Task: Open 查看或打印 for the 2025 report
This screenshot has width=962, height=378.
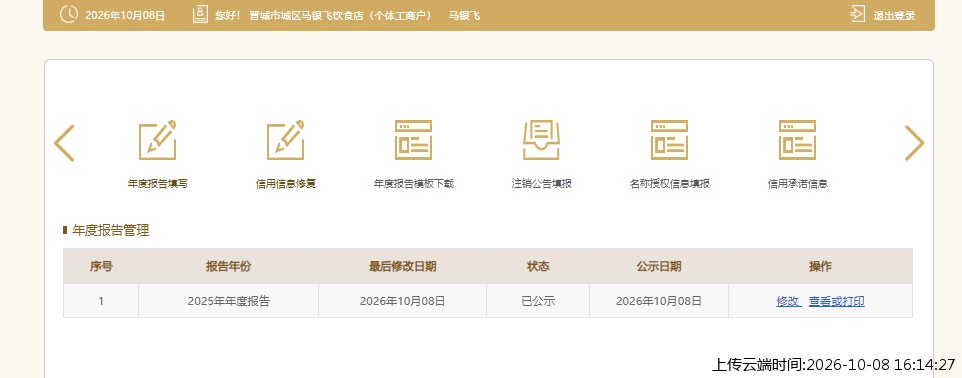Action: 837,301
